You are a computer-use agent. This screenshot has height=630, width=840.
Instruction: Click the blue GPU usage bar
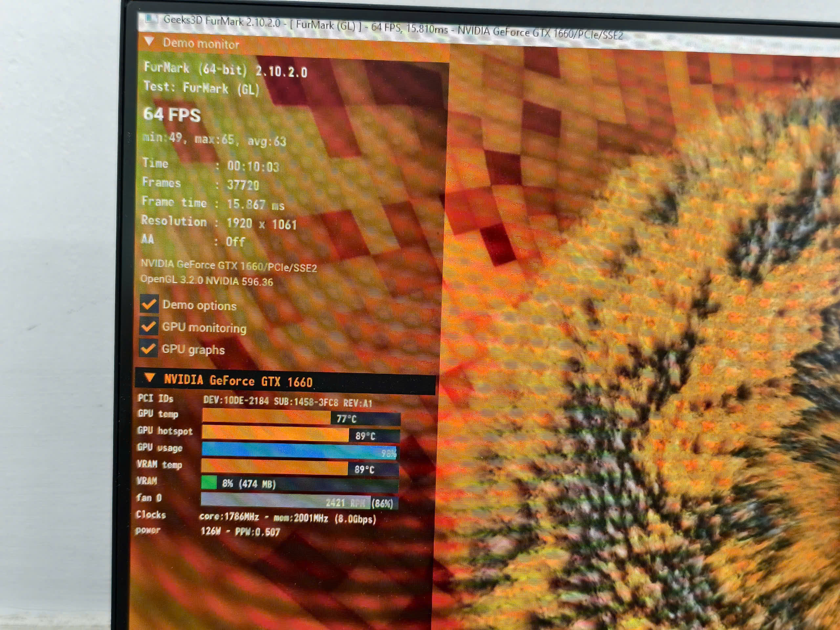coord(300,451)
